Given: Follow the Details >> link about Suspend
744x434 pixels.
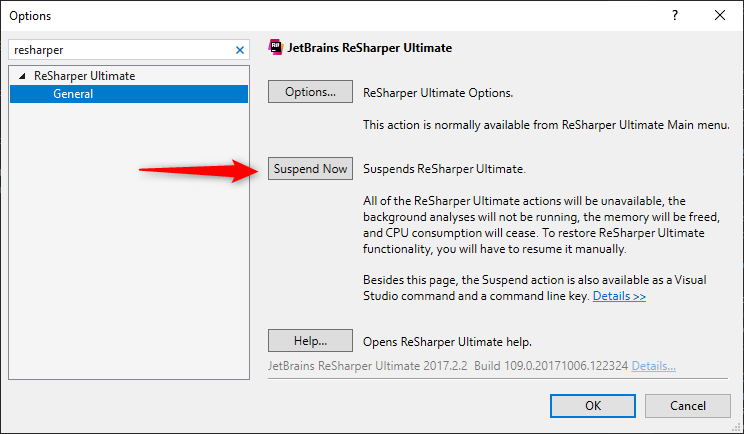Looking at the screenshot, I should pyautogui.click(x=619, y=296).
